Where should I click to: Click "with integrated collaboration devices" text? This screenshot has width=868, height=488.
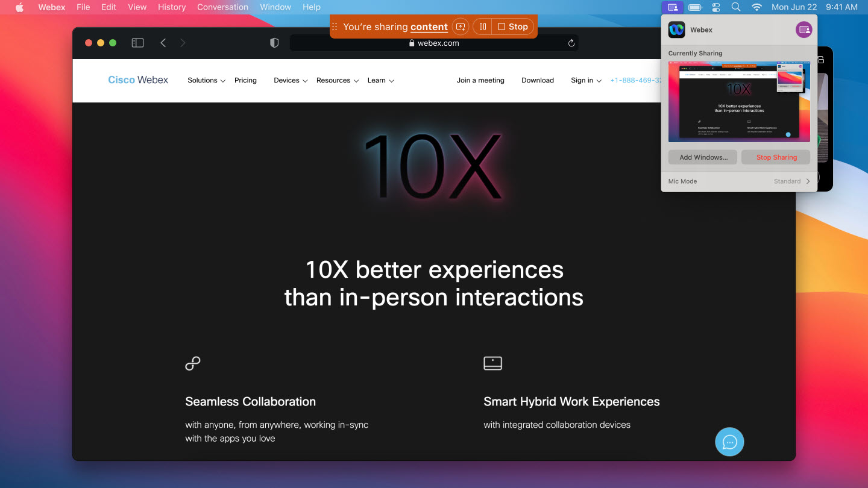[x=557, y=425]
